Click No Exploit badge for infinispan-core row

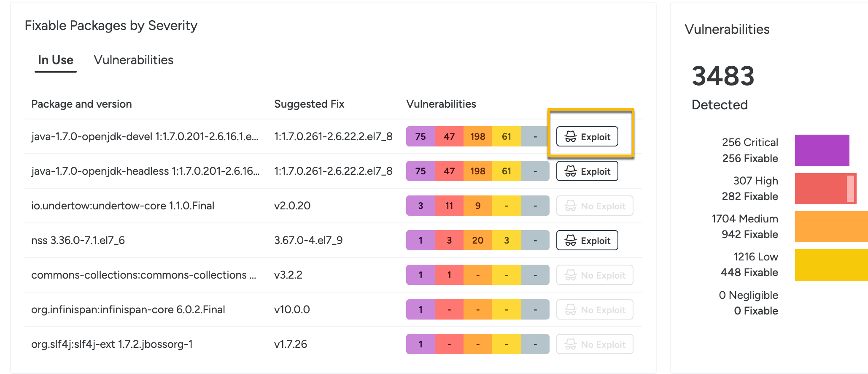point(595,309)
